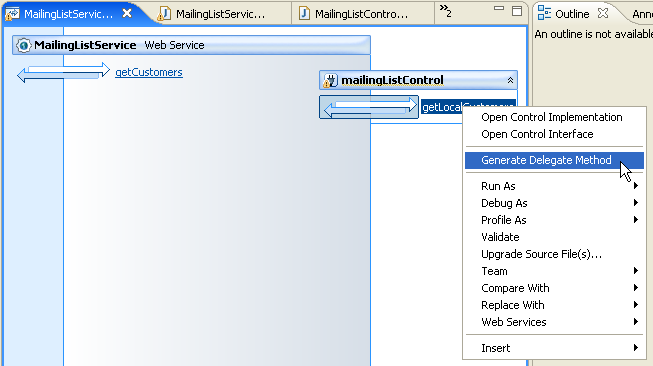Click the getLocalCustomers double-arrow icon
The image size is (653, 366).
(x=369, y=107)
